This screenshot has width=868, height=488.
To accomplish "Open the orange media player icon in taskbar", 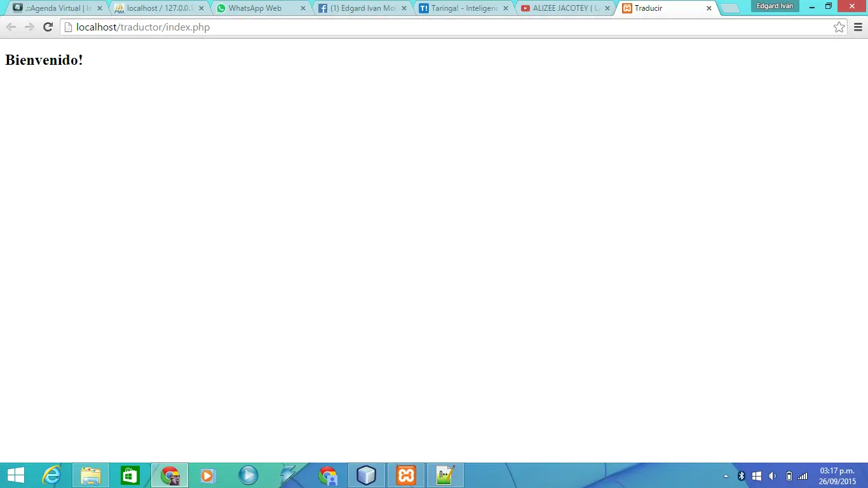I will (x=208, y=475).
